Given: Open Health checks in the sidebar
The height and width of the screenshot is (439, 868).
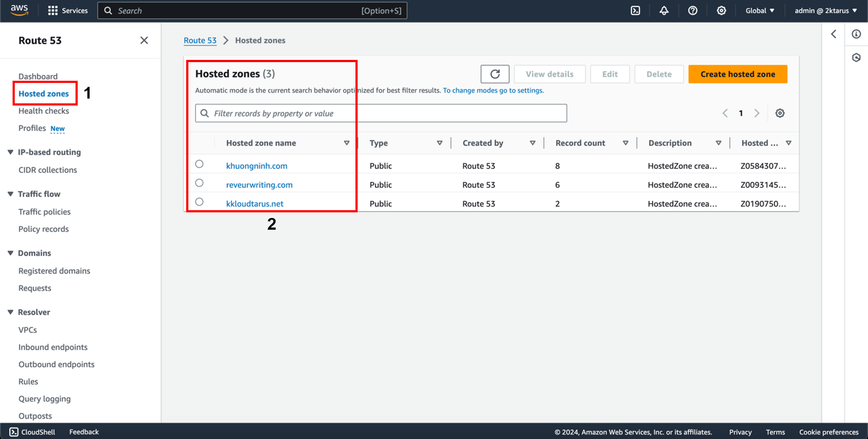Looking at the screenshot, I should coord(43,111).
